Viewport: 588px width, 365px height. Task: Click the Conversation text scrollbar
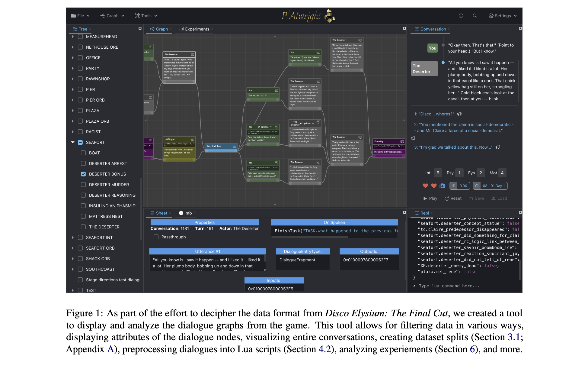(x=518, y=81)
